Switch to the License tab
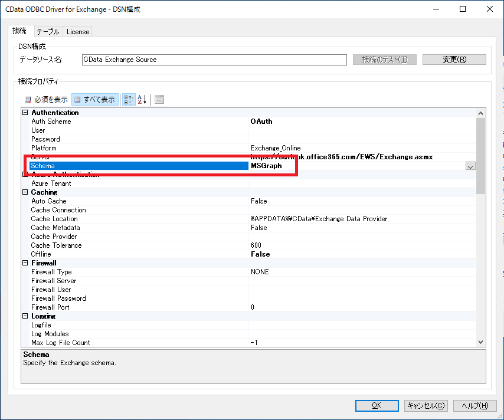The width and height of the screenshot is (504, 420). 78,32
